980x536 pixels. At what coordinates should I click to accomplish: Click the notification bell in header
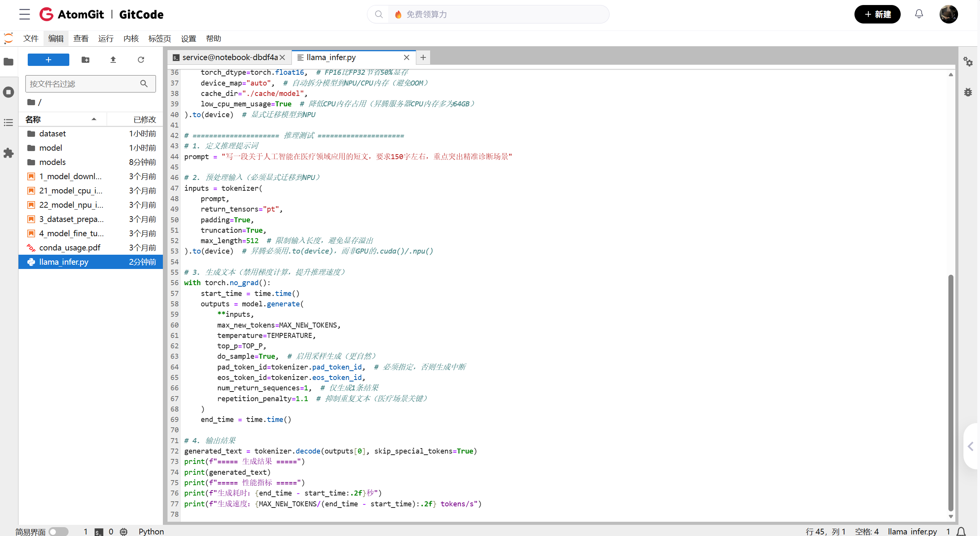click(x=919, y=14)
